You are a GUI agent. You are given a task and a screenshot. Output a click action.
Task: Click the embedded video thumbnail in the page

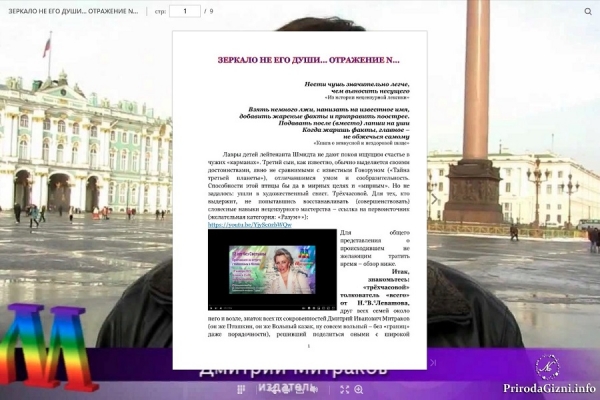272,269
